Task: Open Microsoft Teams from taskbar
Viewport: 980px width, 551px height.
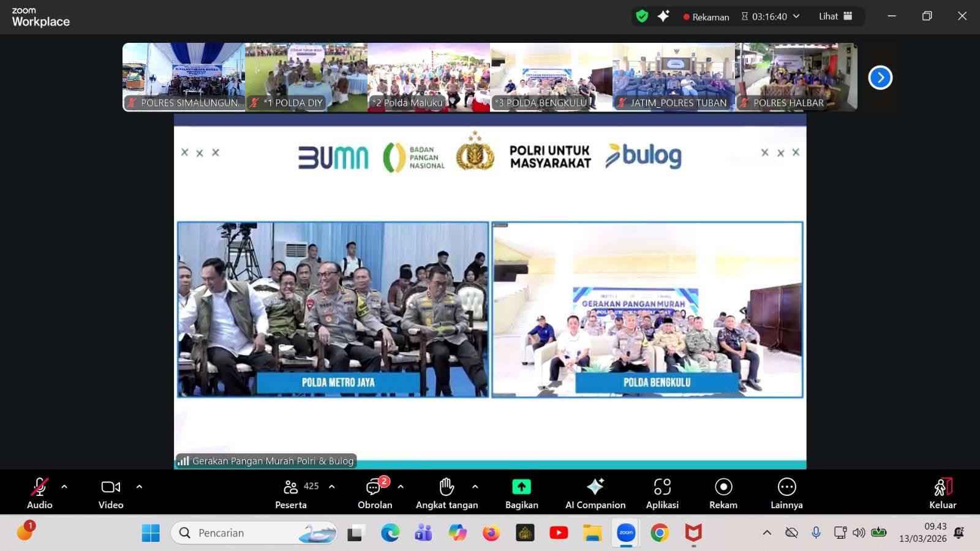Action: [x=423, y=533]
